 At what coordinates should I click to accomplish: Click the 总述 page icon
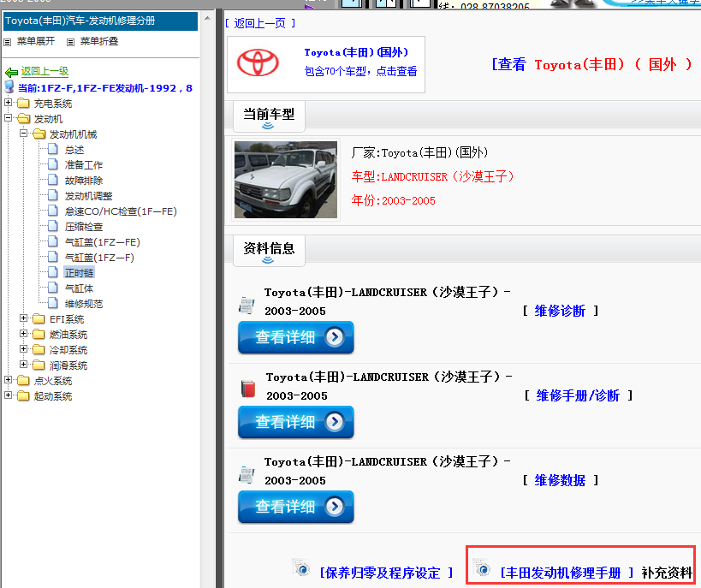tap(53, 149)
